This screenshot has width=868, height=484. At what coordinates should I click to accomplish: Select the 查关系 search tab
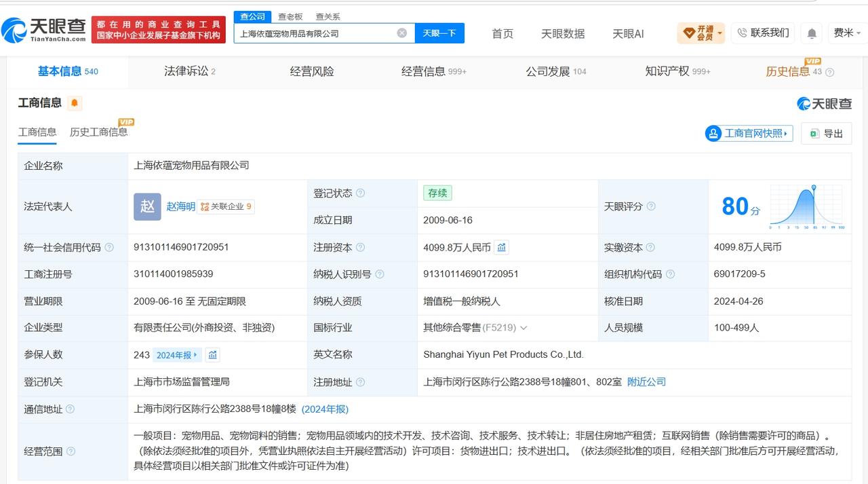[328, 16]
